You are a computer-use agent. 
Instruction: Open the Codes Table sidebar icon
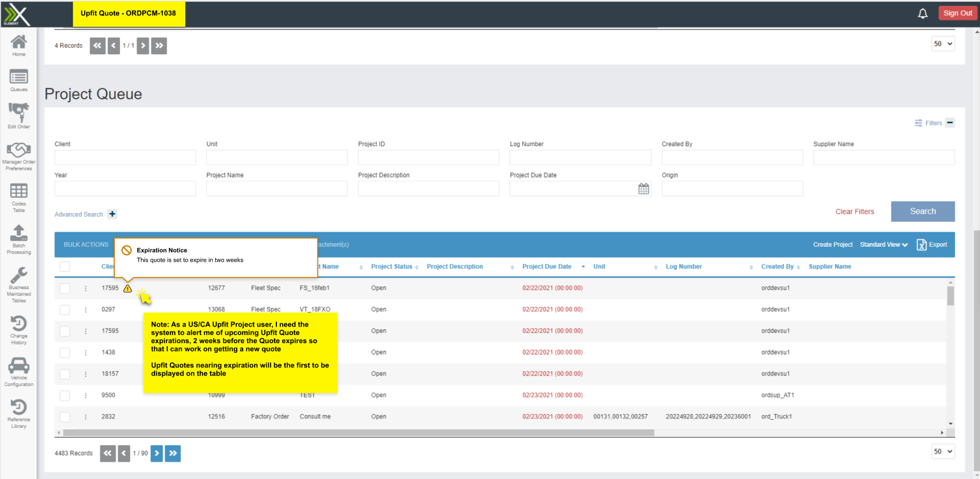point(19,191)
